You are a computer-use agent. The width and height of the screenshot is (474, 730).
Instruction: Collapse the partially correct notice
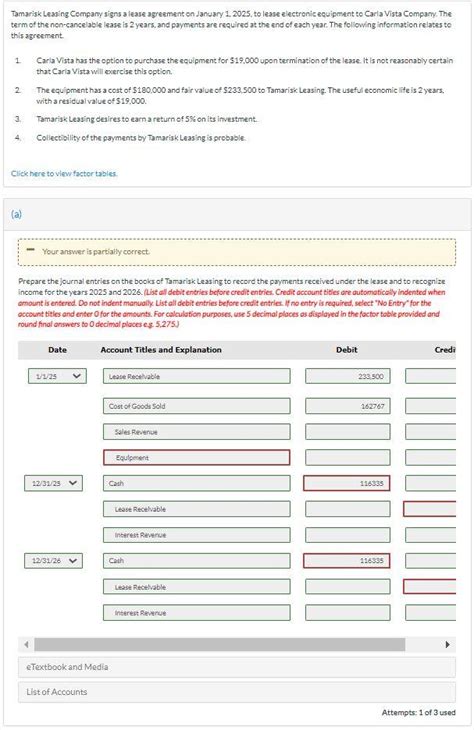click(31, 250)
